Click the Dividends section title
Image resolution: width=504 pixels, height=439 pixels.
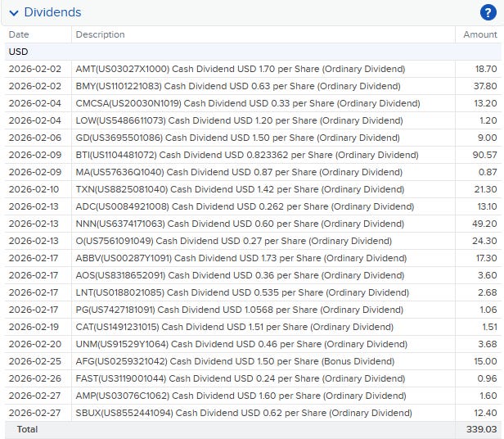click(52, 12)
